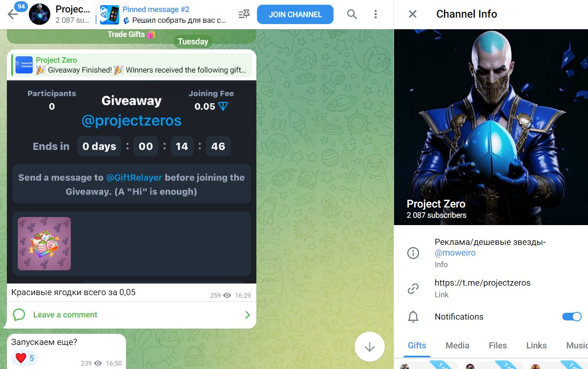Toggle the Notifications switch off
The width and height of the screenshot is (588, 369).
point(572,317)
